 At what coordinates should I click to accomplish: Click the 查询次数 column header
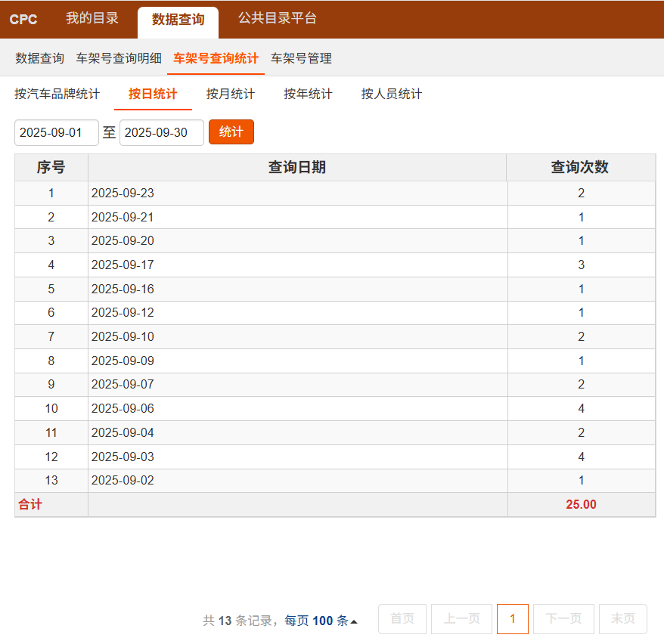click(x=580, y=167)
